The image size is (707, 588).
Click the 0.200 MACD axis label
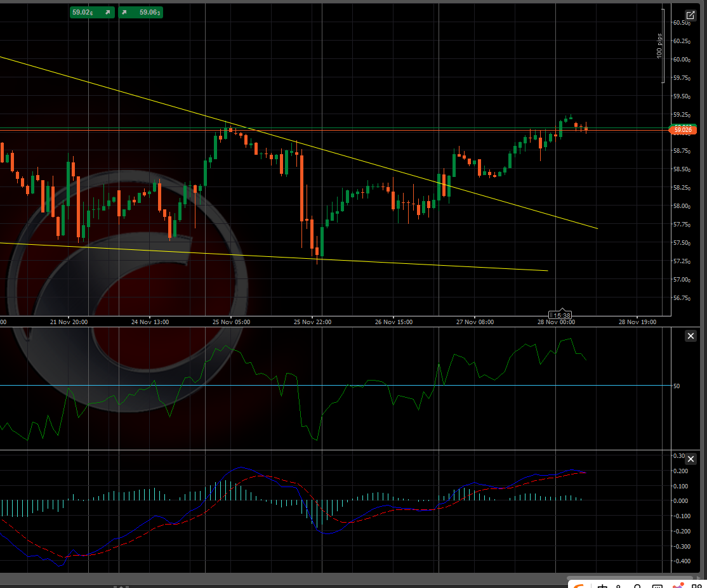[680, 471]
